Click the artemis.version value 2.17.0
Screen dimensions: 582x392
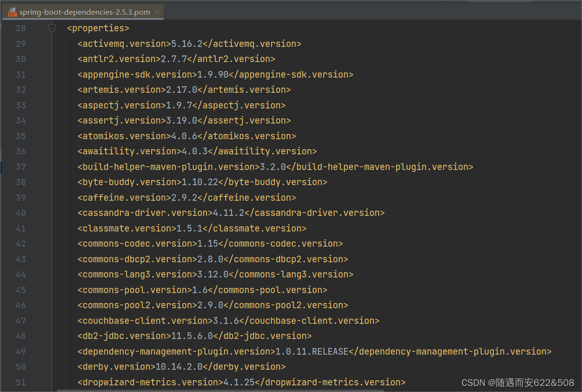[182, 90]
